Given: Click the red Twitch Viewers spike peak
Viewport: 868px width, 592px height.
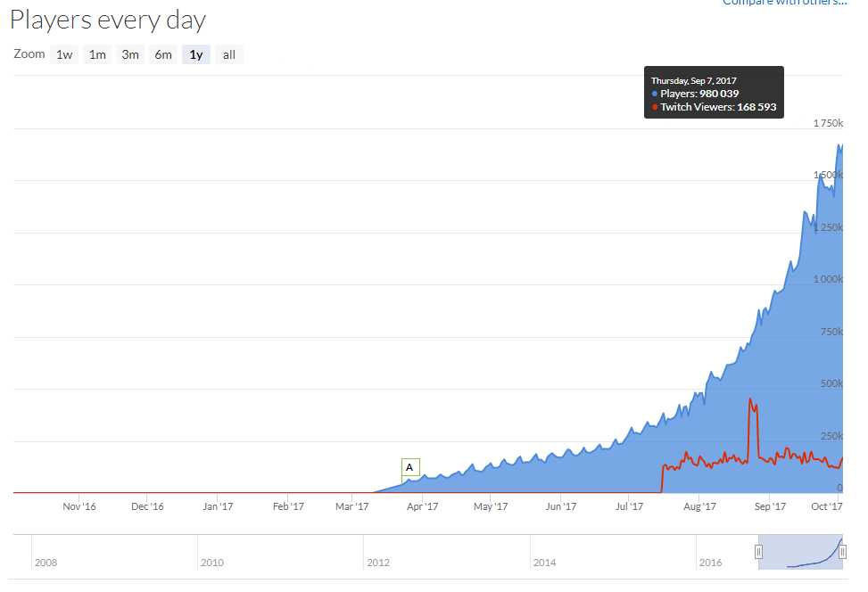Looking at the screenshot, I should point(751,399).
